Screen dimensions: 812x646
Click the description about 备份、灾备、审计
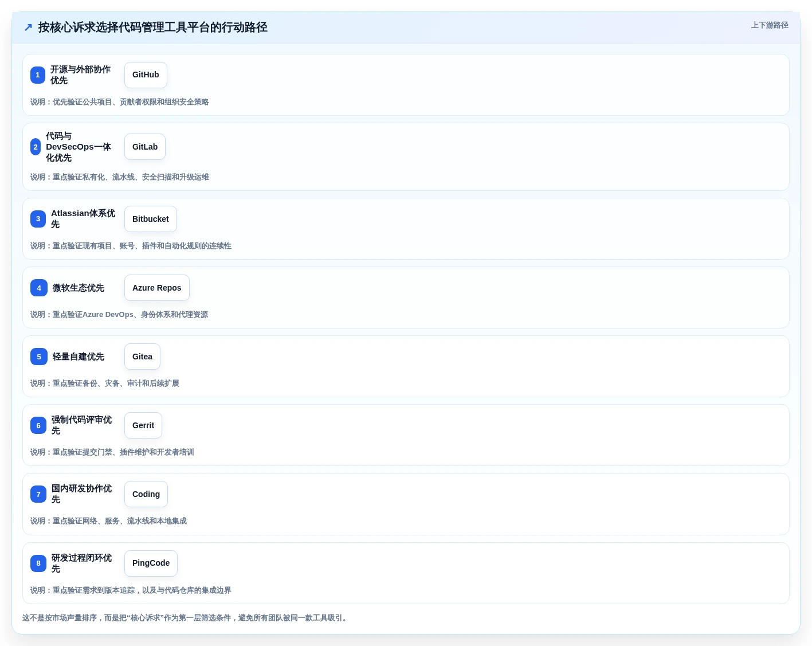point(105,383)
